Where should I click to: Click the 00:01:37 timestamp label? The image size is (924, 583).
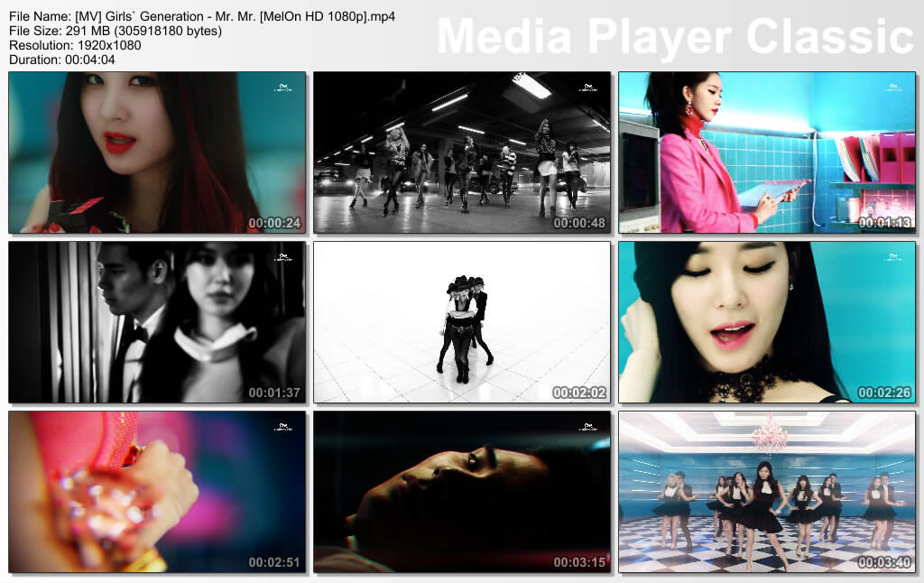coord(274,393)
